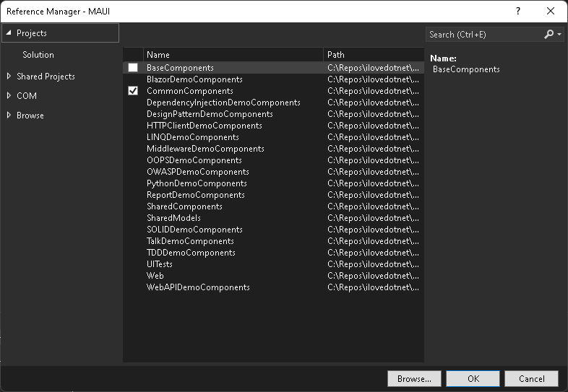Check the BaseComponents checkbox
This screenshot has height=392, width=568.
click(133, 68)
